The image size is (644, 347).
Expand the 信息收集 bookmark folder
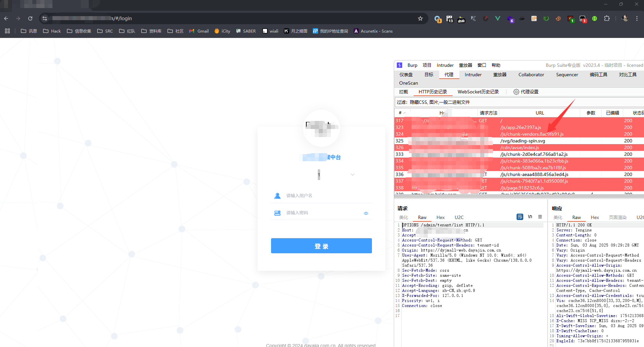point(79,31)
